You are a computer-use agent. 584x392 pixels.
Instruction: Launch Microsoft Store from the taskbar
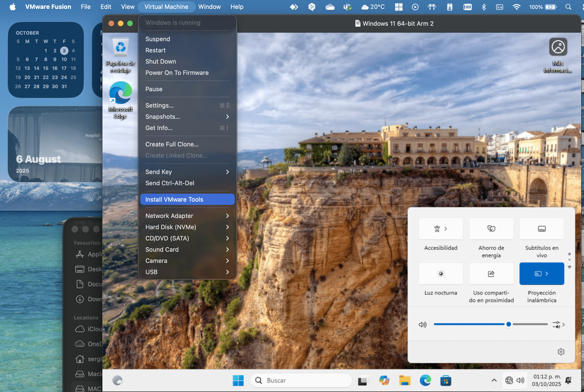pos(446,380)
